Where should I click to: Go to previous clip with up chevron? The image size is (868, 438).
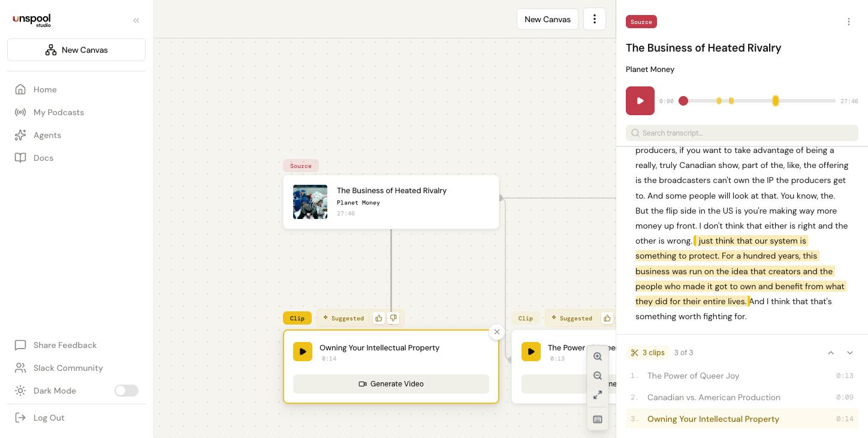click(831, 353)
